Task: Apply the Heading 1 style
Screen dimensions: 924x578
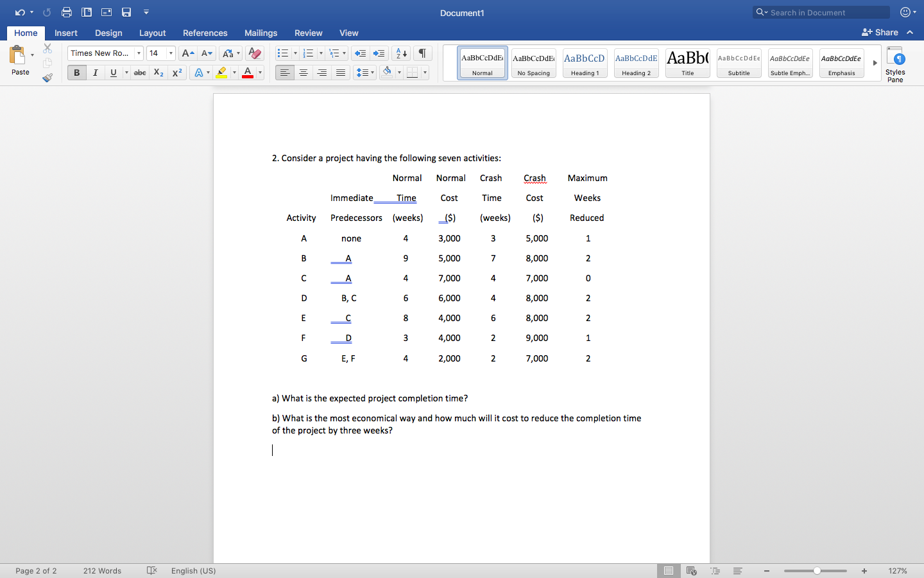Action: point(585,62)
